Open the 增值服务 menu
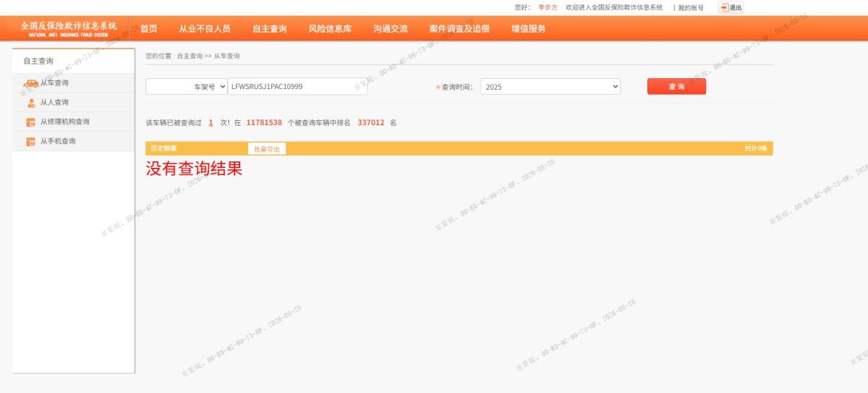This screenshot has width=868, height=393. tap(529, 29)
